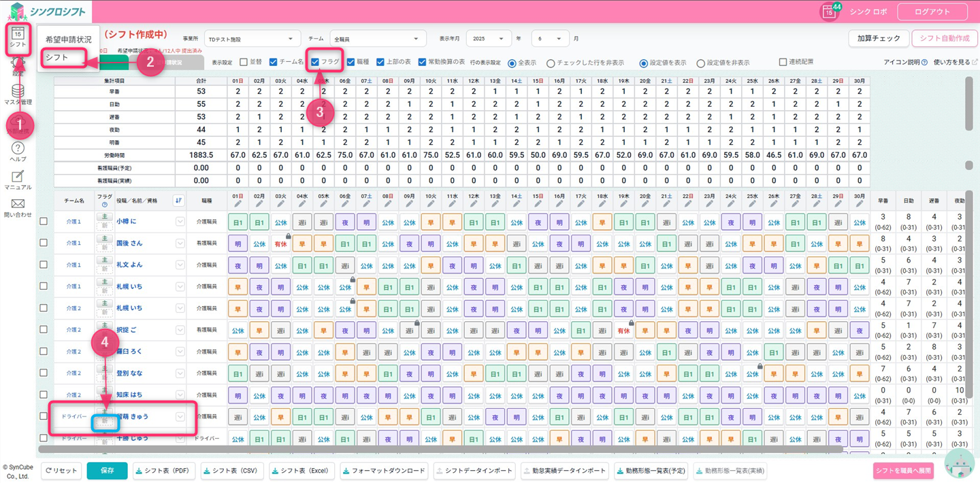Select the 設定値を非表示 radio button
The image size is (980, 483).
coord(700,63)
